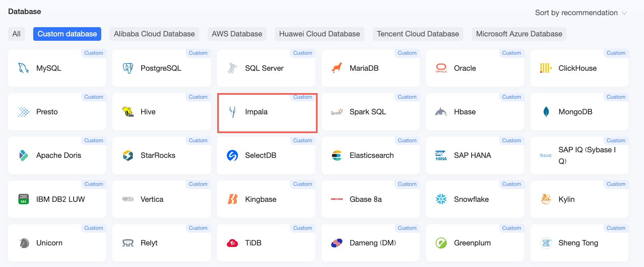Click the Custom tag on ClickHouse card
The height and width of the screenshot is (267, 644).
[x=616, y=53]
